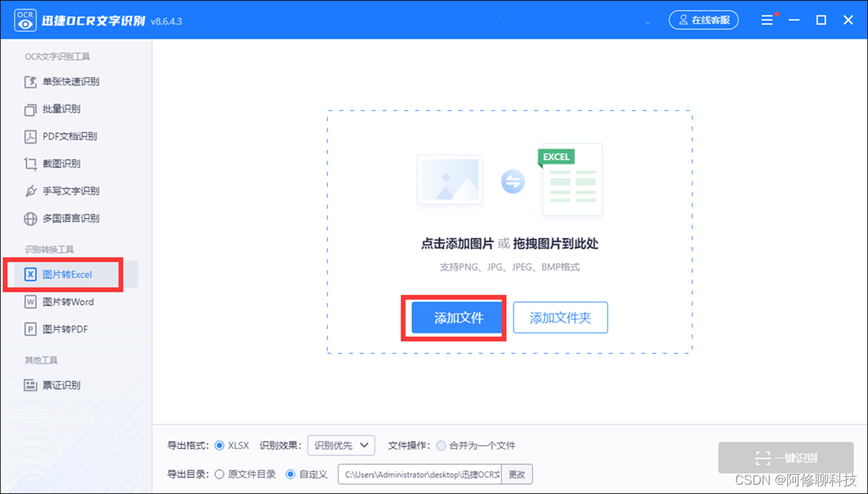Viewport: 868px width, 494px height.
Task: Click the 批量识别 sidebar icon
Action: [31, 109]
